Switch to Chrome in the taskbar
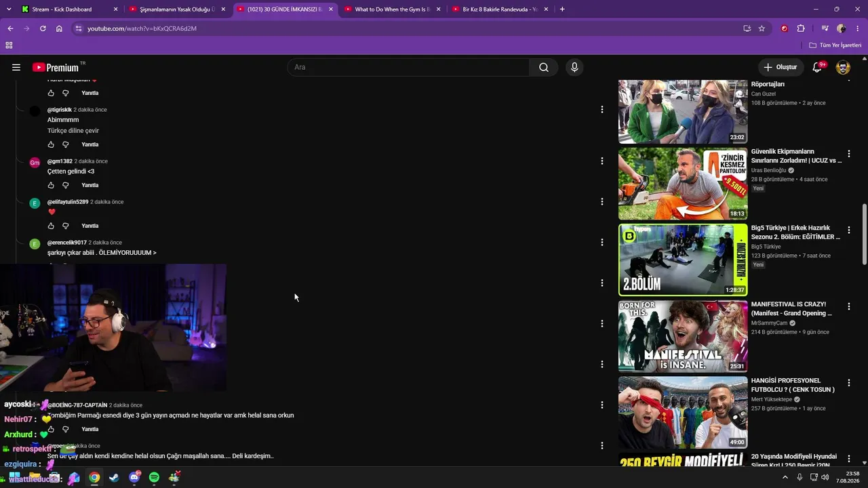This screenshot has height=488, width=868. point(94,478)
